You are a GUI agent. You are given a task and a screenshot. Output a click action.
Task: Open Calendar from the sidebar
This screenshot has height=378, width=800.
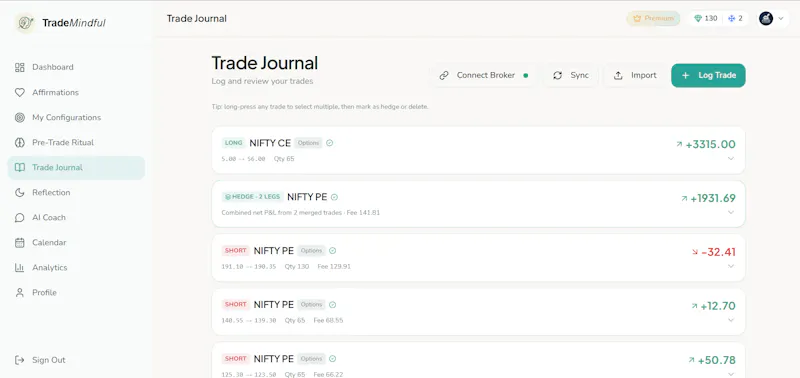click(76, 243)
